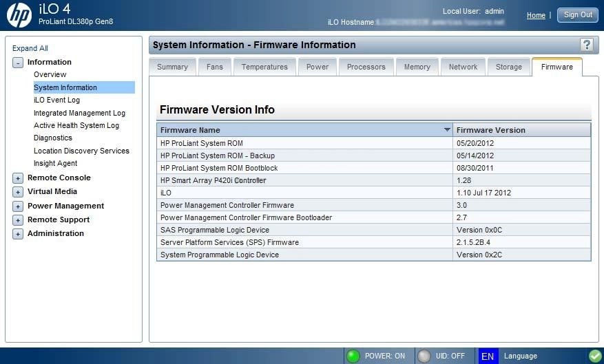Screen dimensions: 604x364
Task: Switch to the Fans tab
Action: coord(215,67)
